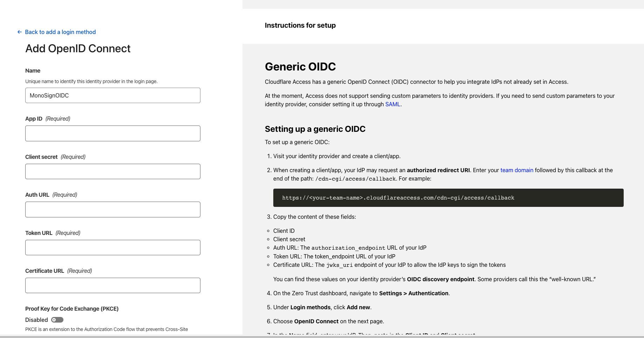Click the 'Proof Key for Code Exchange (PKCE)' label

pyautogui.click(x=72, y=309)
